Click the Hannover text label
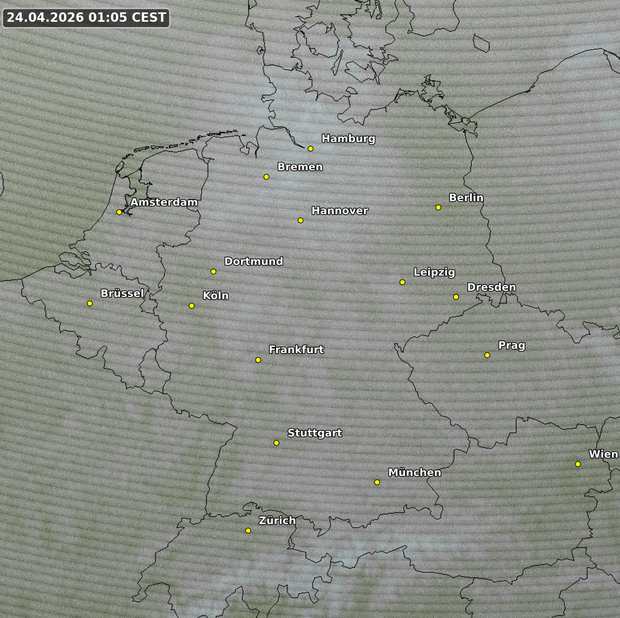This screenshot has height=618, width=620. click(339, 211)
